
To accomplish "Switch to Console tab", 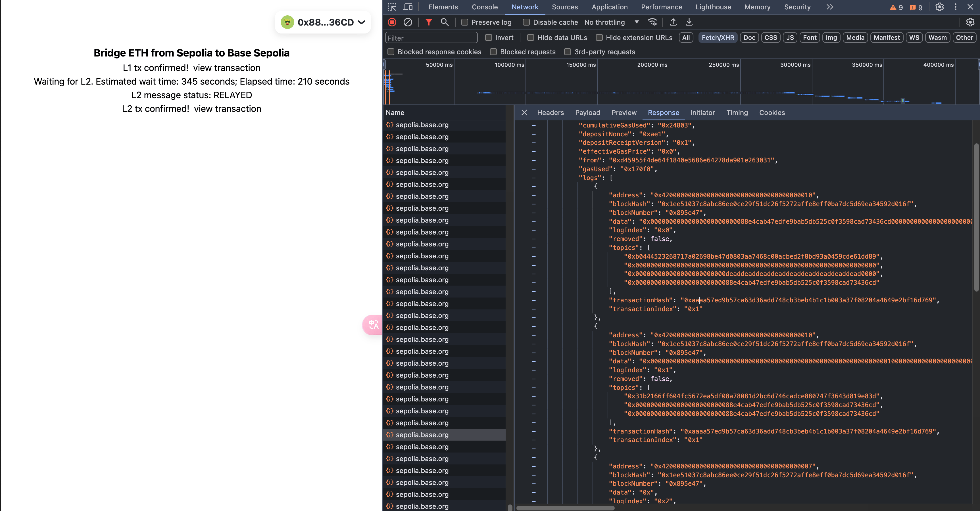I will [x=484, y=7].
